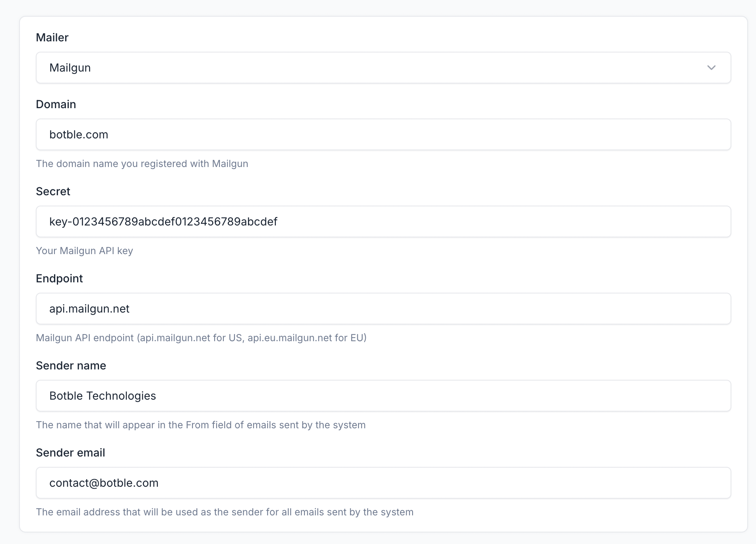Click the Sender email input field
756x544 pixels.
click(383, 483)
